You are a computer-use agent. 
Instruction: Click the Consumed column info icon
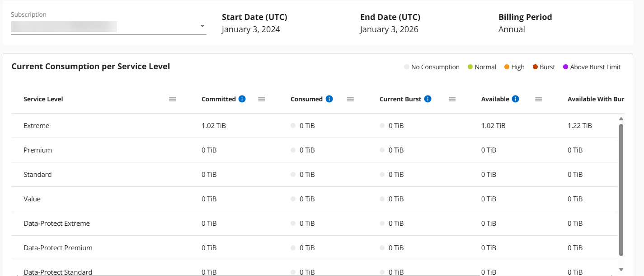tap(329, 99)
